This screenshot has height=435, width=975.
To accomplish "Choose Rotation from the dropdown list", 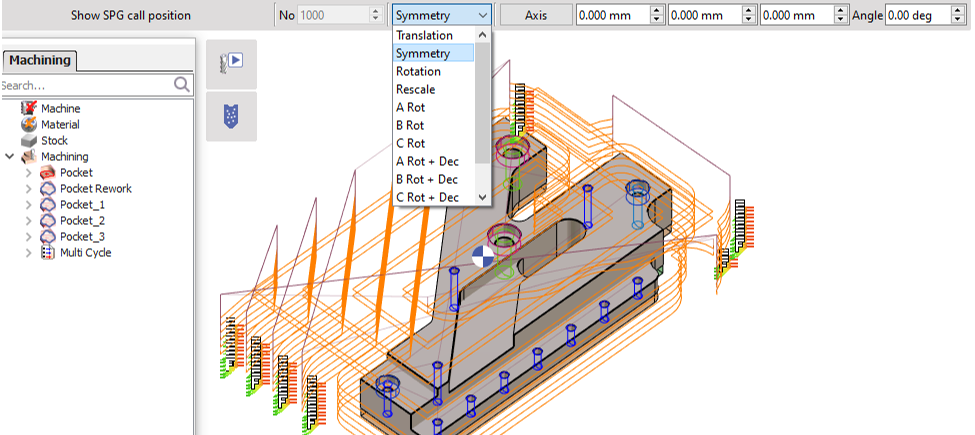I will (x=418, y=72).
